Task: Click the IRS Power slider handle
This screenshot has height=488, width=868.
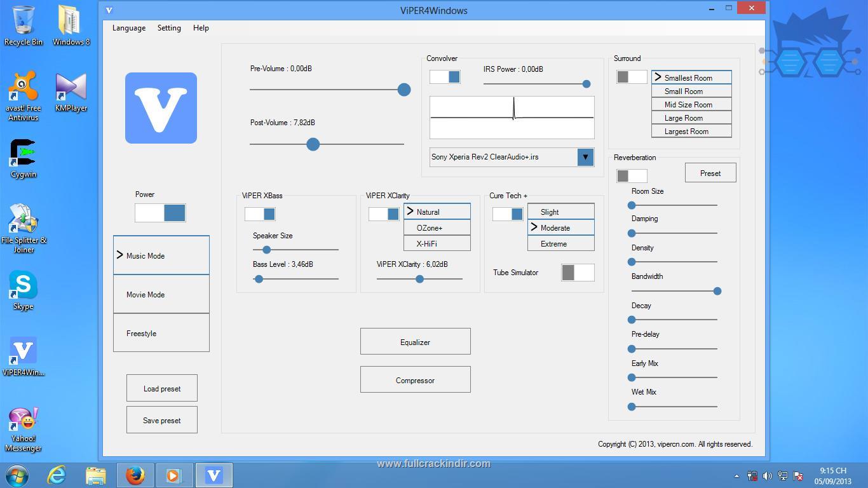Action: [587, 84]
